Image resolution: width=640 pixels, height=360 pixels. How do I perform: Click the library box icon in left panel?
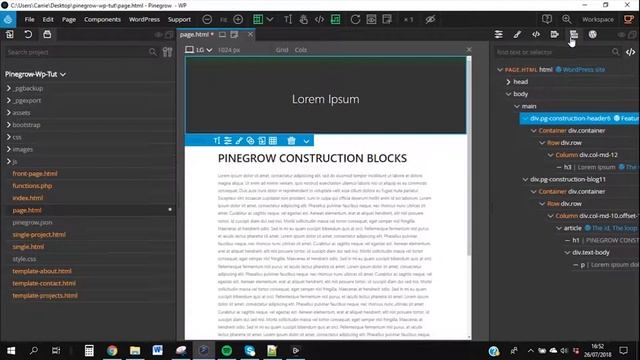(x=47, y=34)
